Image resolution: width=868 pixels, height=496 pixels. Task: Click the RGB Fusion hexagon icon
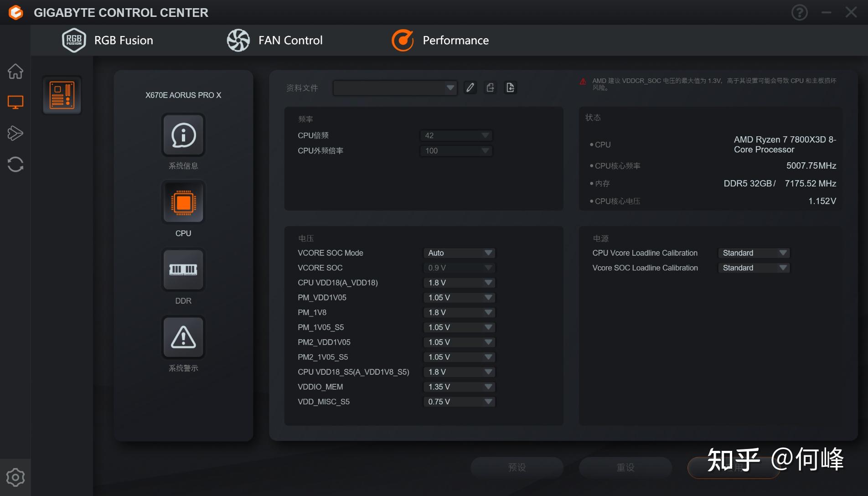[x=74, y=40]
